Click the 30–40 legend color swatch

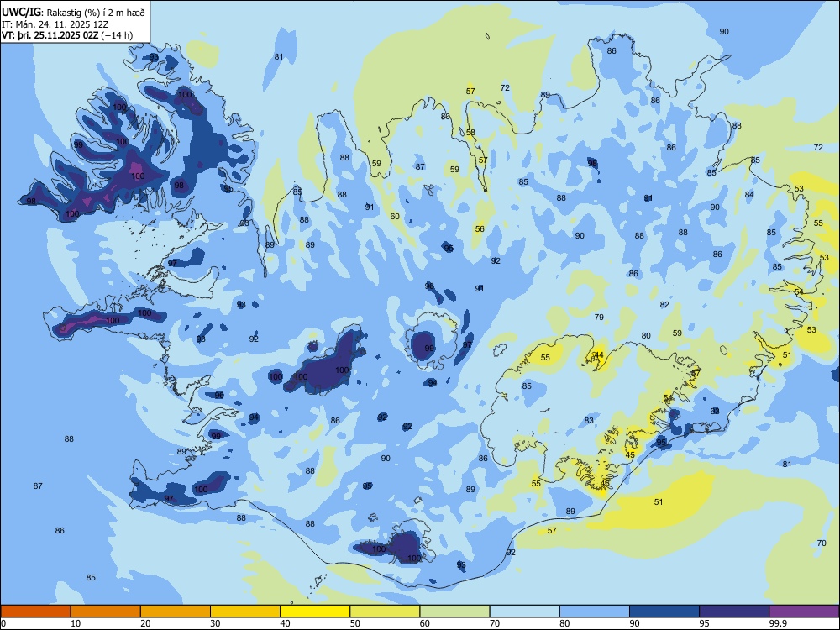pos(245,612)
